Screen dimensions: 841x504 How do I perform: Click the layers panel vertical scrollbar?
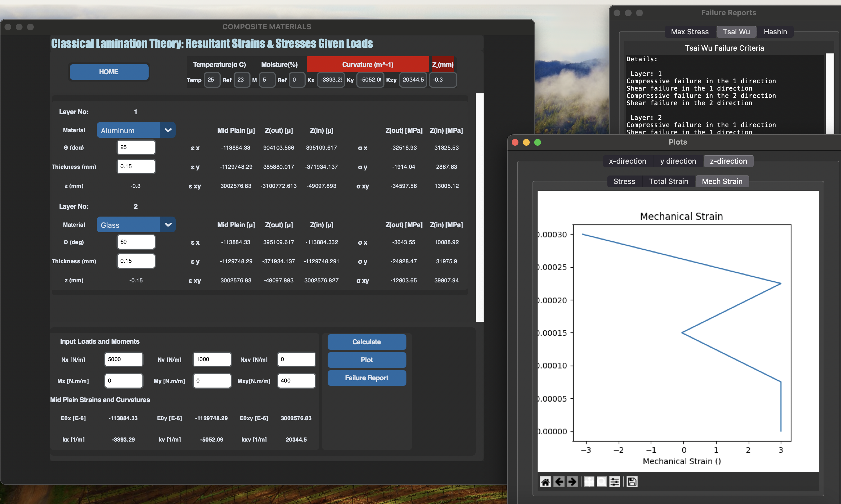pyautogui.click(x=479, y=207)
